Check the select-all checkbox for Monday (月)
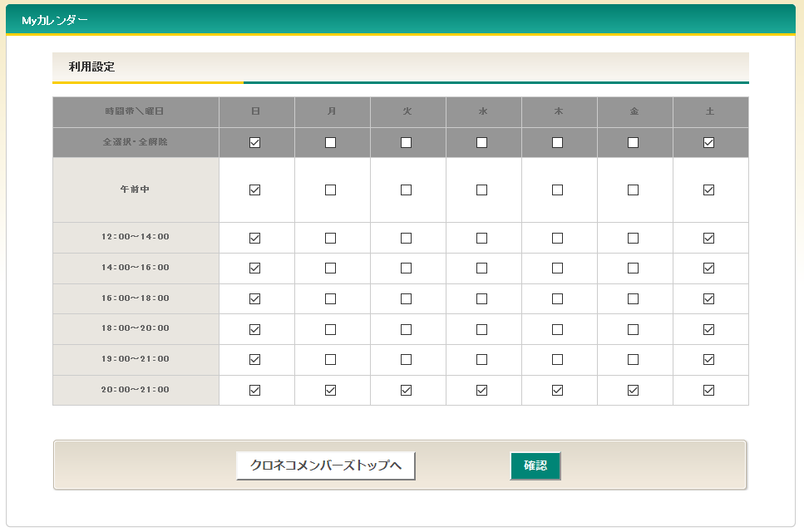 pos(331,142)
